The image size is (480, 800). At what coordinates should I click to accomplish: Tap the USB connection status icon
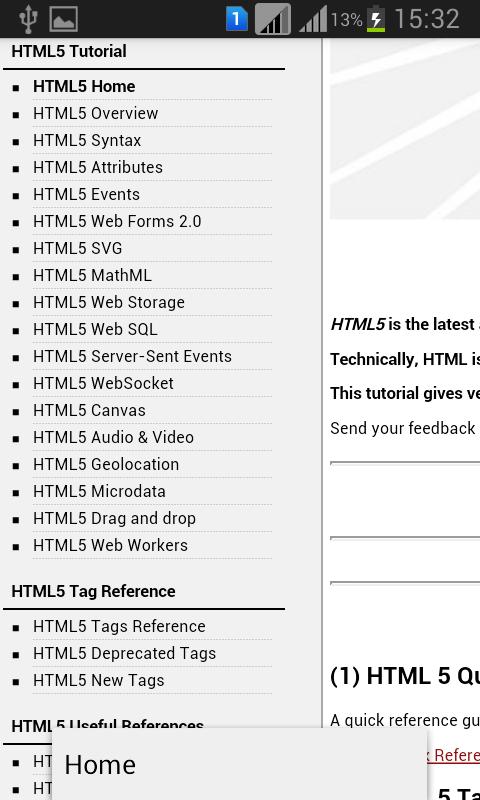click(29, 19)
